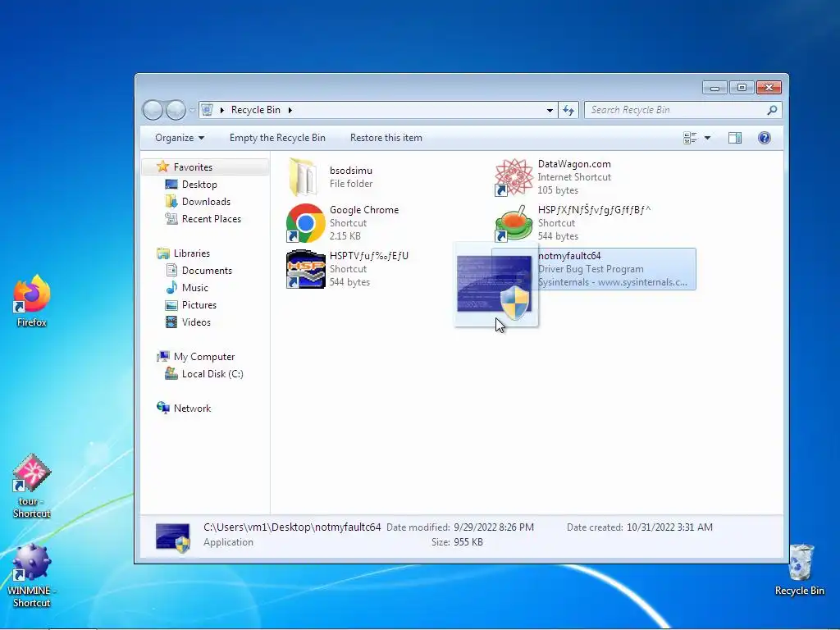Open Downloads in the navigation pane
Image resolution: width=840 pixels, height=630 pixels.
(206, 202)
